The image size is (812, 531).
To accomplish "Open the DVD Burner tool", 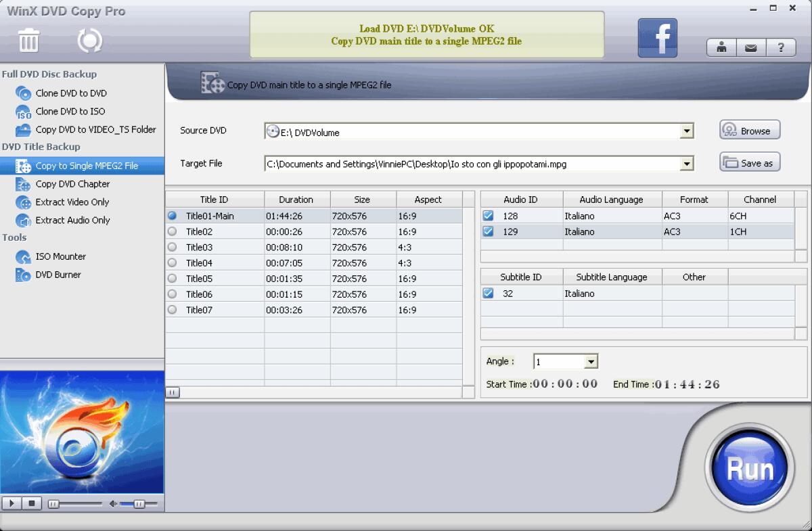I will click(57, 275).
